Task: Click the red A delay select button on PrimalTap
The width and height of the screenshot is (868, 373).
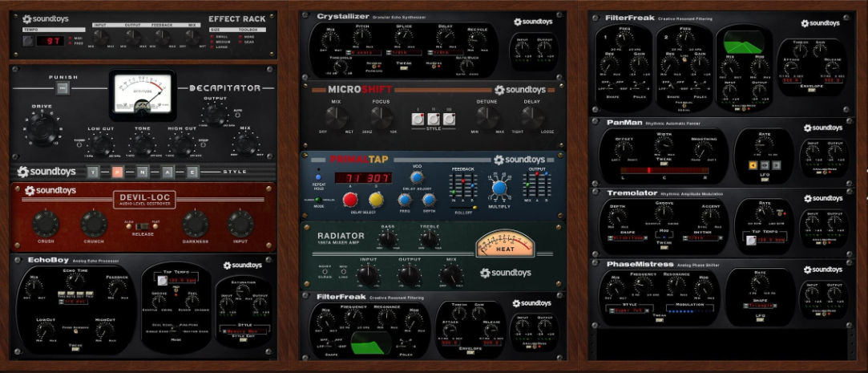Action: (x=350, y=200)
